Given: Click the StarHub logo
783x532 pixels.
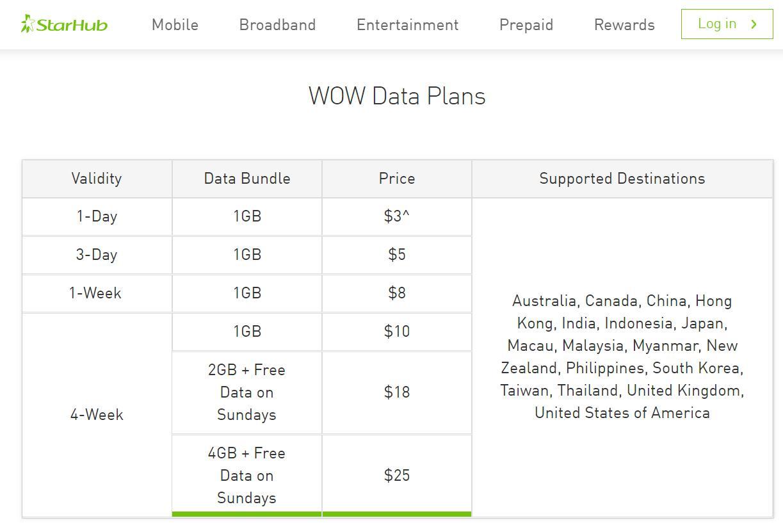Looking at the screenshot, I should click(64, 24).
